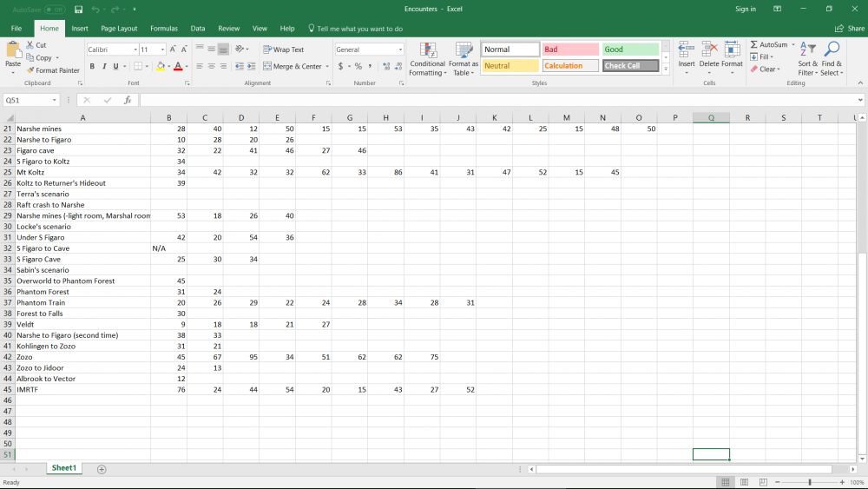The image size is (868, 489).
Task: Click the Copy button
Action: click(x=39, y=57)
